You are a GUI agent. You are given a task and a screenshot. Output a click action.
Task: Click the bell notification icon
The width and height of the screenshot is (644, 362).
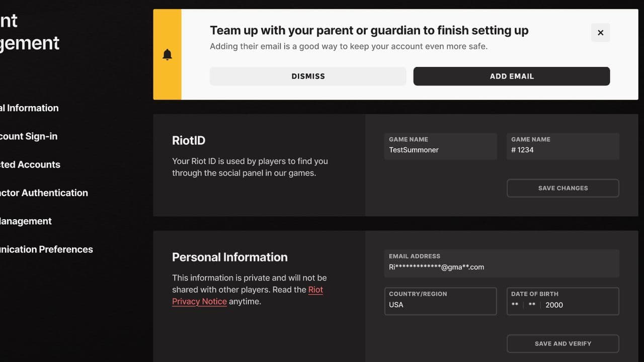[168, 55]
